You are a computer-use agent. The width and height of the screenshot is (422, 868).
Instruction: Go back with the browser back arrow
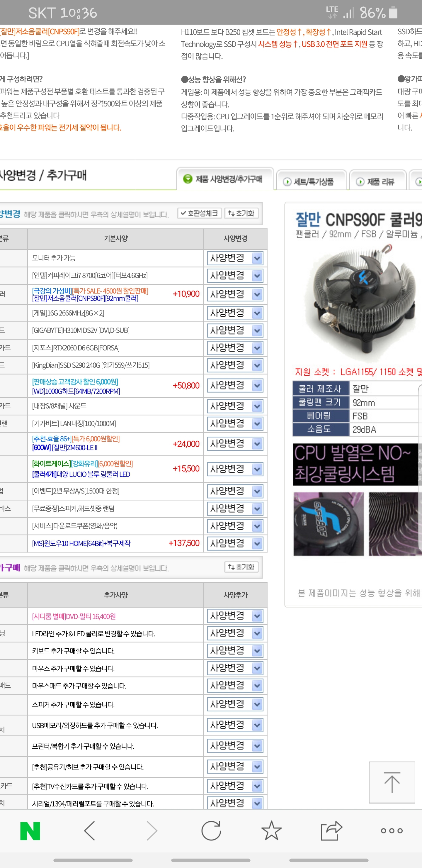[90, 831]
